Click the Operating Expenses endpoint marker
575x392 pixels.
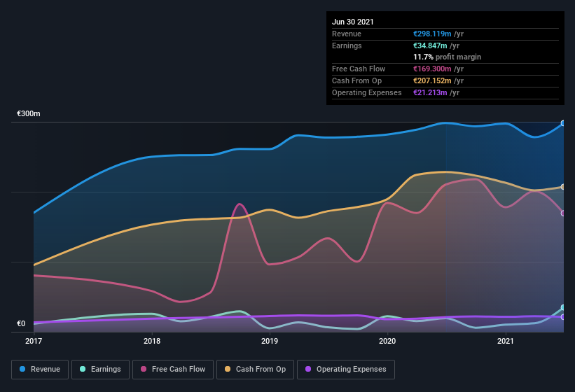coord(563,317)
